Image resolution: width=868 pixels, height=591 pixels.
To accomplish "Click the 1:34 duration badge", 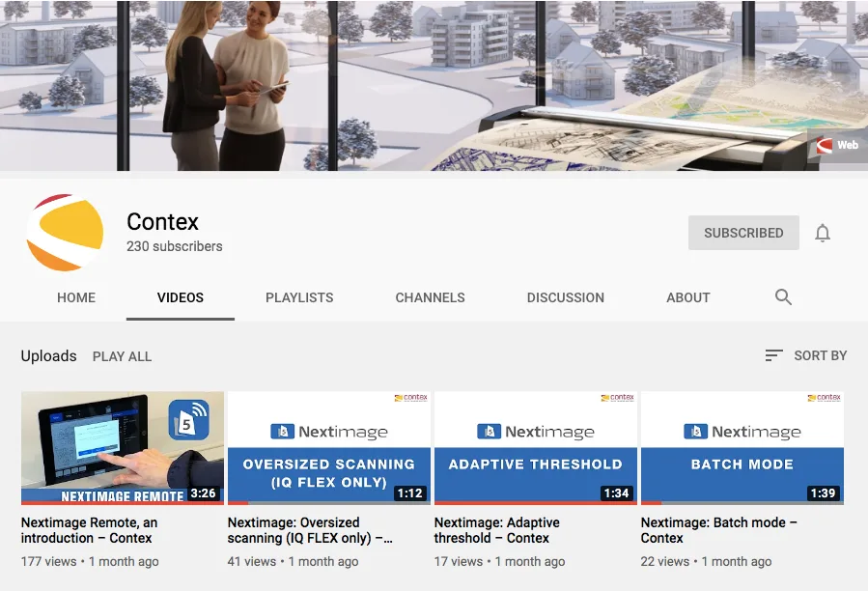I will (x=616, y=492).
